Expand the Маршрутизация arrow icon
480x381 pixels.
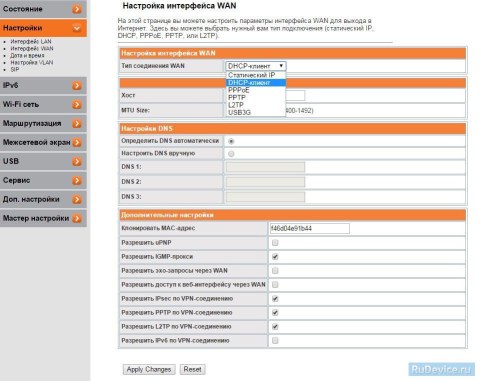click(x=77, y=124)
